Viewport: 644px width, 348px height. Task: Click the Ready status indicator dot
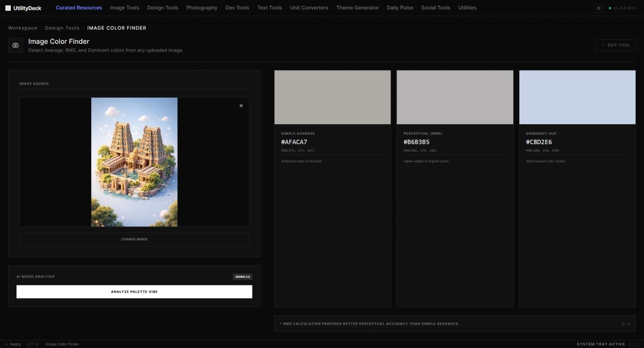click(x=6, y=344)
